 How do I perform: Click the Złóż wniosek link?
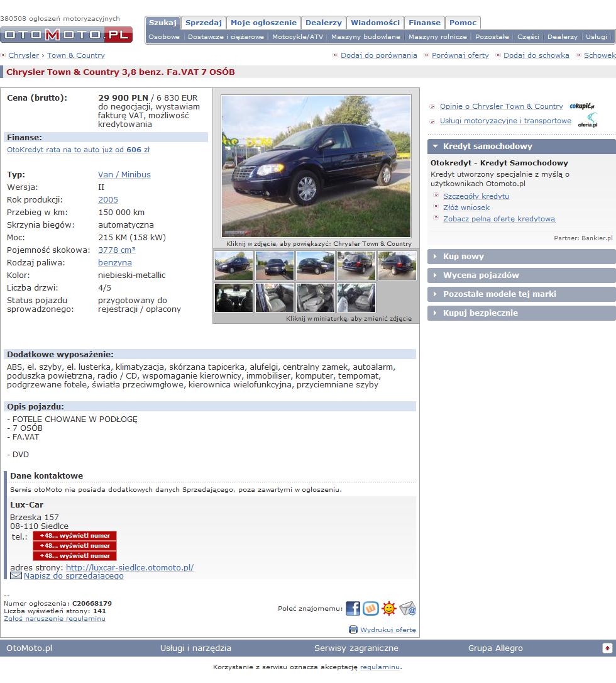coord(466,208)
